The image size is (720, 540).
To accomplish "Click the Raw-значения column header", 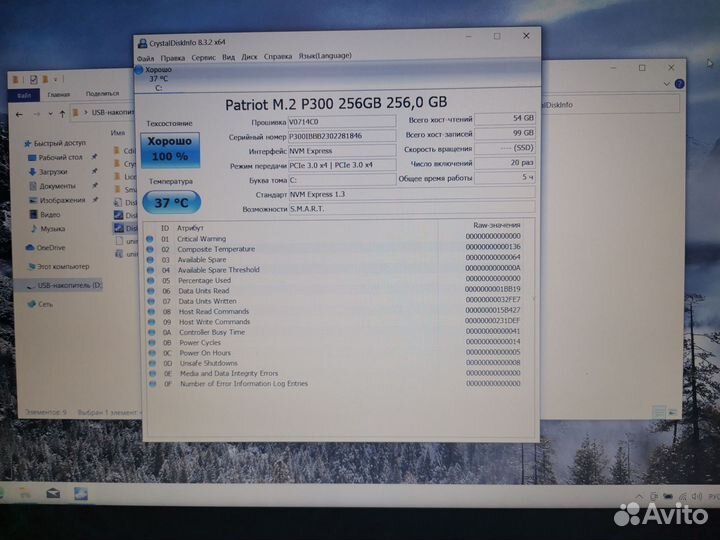I will 497,225.
